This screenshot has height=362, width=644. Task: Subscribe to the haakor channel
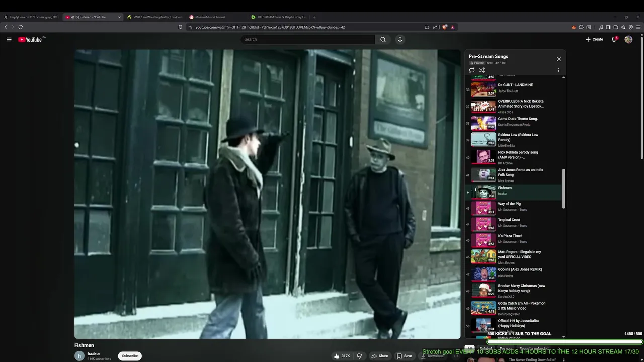pyautogui.click(x=130, y=356)
